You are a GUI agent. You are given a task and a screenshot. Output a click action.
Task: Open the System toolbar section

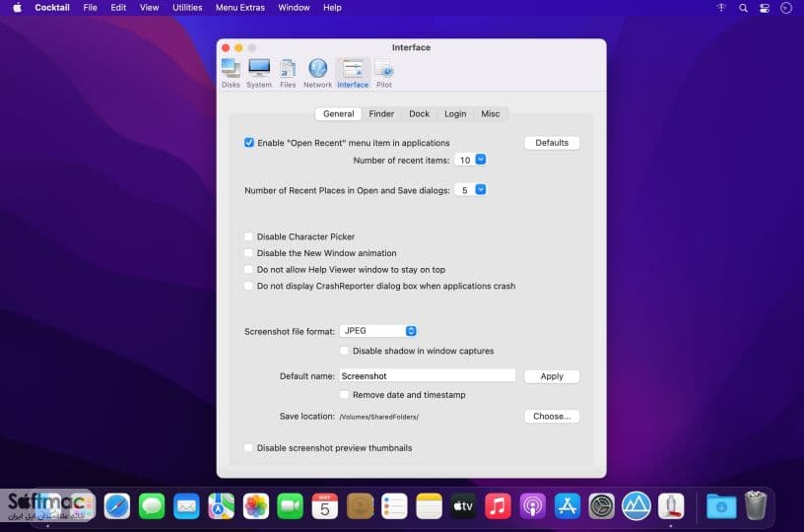click(259, 73)
